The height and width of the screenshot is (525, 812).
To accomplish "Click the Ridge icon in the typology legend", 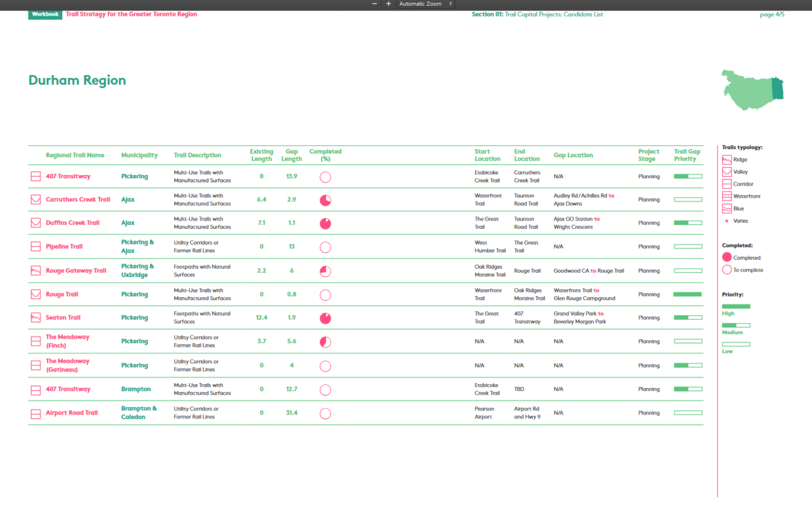I will point(727,160).
